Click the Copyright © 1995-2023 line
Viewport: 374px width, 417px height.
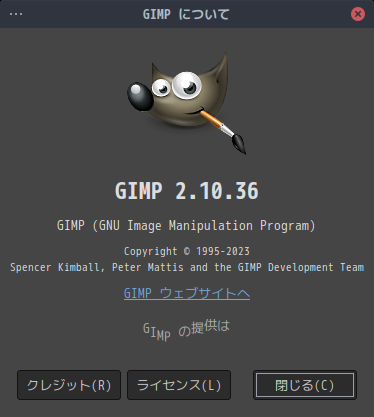click(187, 251)
